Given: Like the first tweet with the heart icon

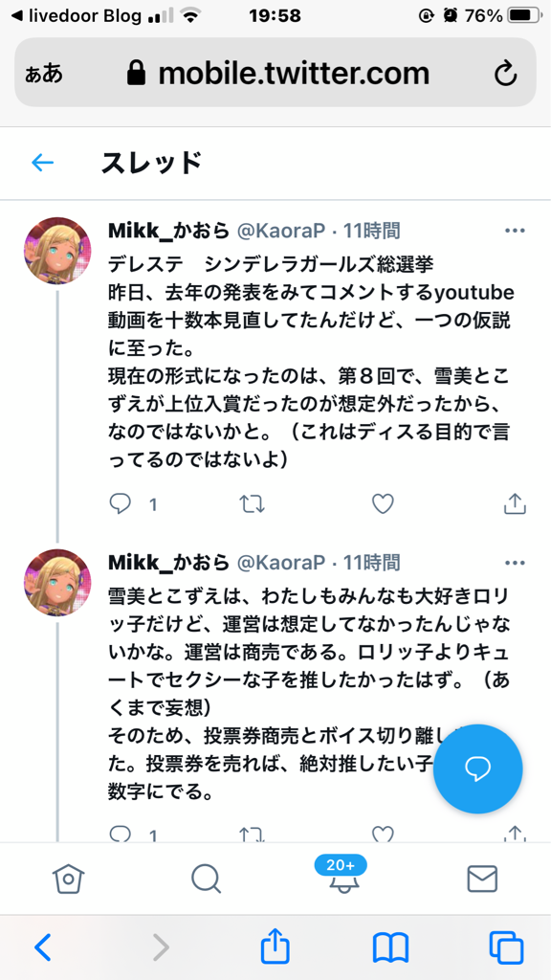Looking at the screenshot, I should point(383,503).
